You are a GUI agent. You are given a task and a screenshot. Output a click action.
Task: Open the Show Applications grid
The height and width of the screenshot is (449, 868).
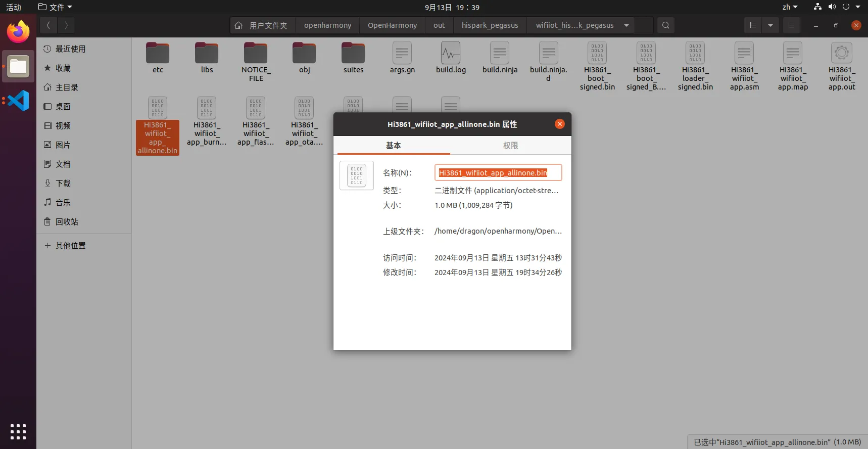(x=18, y=431)
